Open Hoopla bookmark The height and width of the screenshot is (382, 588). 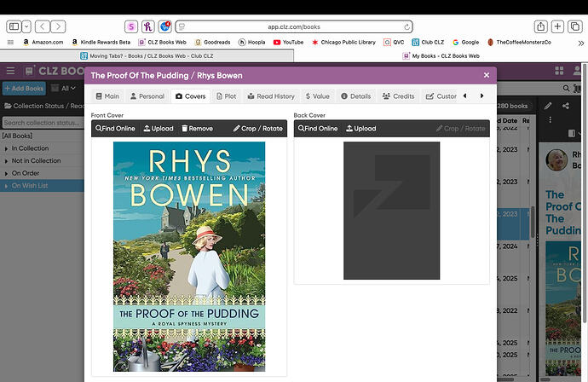(x=251, y=43)
